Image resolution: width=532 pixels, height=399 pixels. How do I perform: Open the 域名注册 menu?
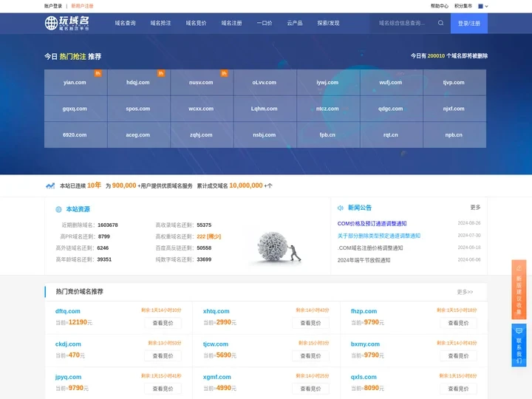point(231,23)
